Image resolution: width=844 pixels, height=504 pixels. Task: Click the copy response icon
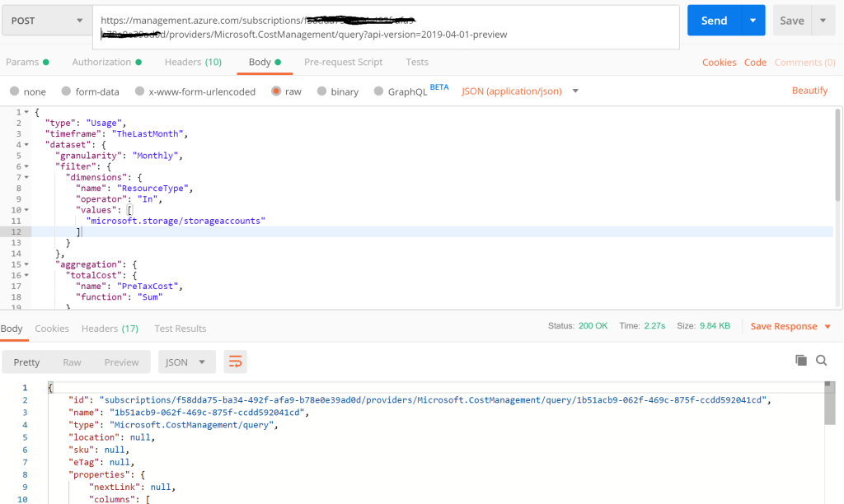(x=800, y=361)
